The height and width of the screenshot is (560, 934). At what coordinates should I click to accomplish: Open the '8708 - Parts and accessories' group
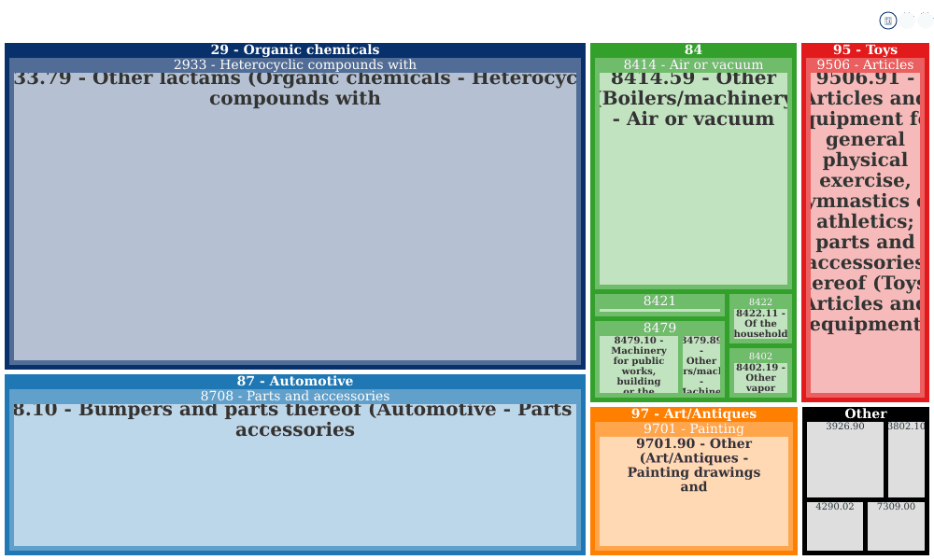(x=295, y=397)
